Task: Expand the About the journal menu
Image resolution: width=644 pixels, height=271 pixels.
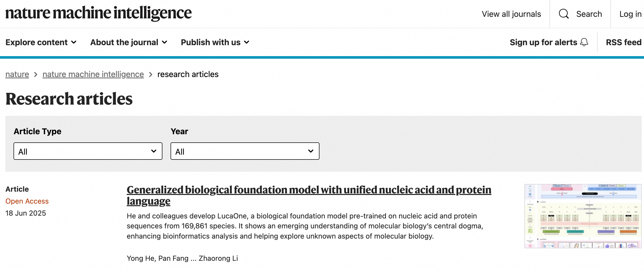Action: (124, 42)
